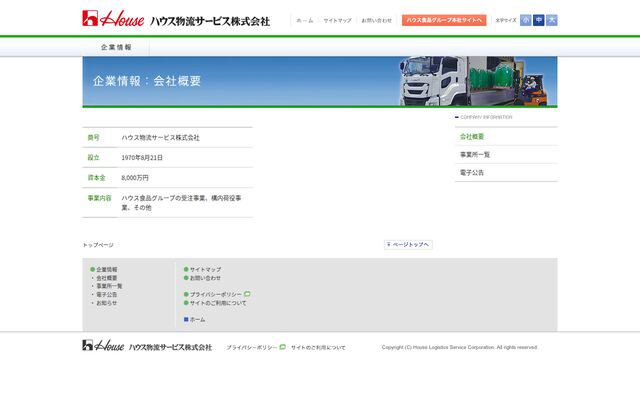Open お知らせ in the footer sitemap

pyautogui.click(x=107, y=303)
